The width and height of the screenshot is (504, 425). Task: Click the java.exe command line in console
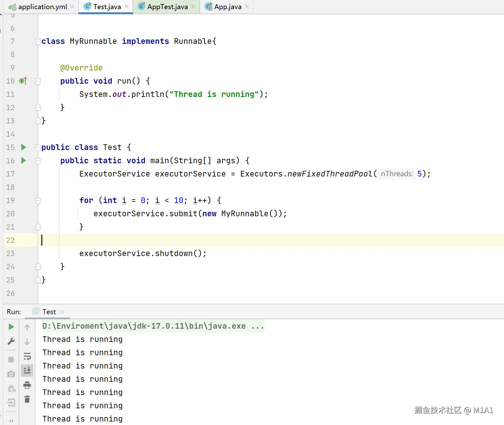pyautogui.click(x=153, y=326)
